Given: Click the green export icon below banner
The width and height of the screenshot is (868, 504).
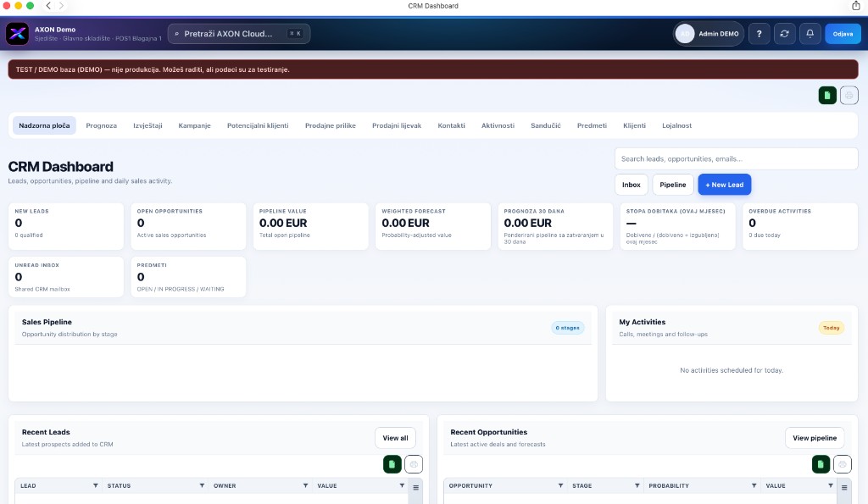Looking at the screenshot, I should coord(827,95).
